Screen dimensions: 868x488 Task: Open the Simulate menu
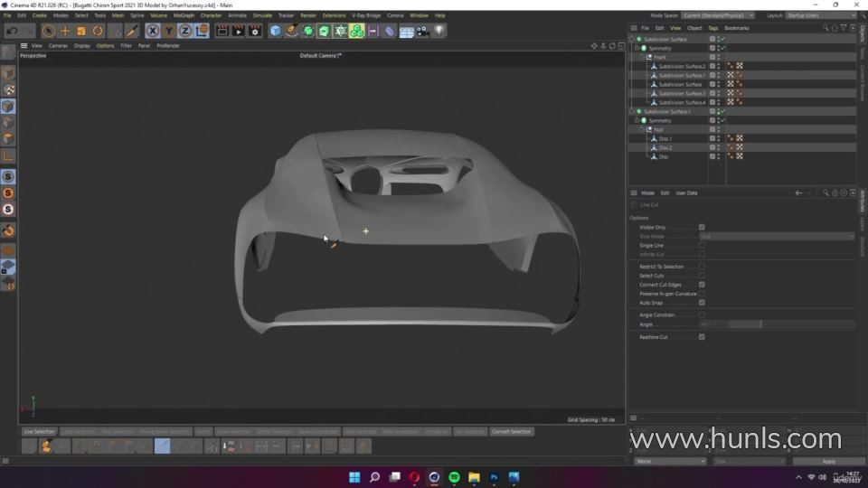[x=262, y=15]
